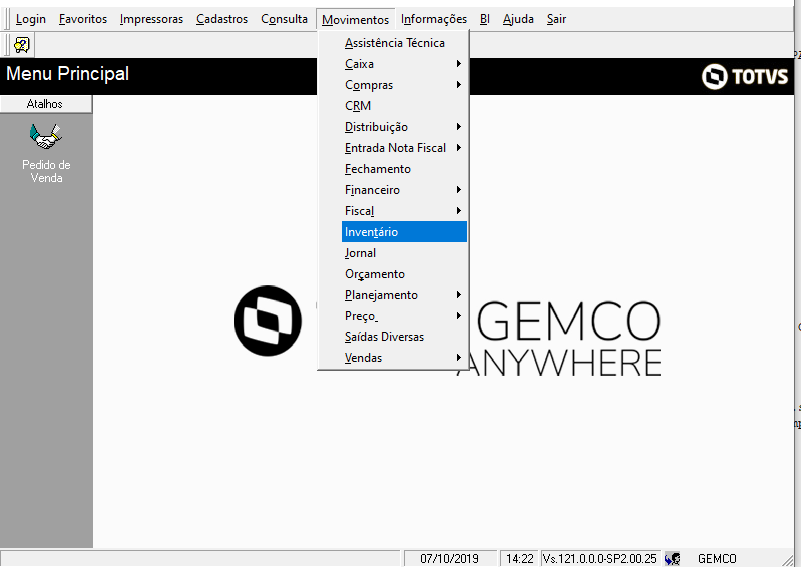This screenshot has width=801, height=567.
Task: Choose CRM in the Movimentos menu
Action: 404,106
